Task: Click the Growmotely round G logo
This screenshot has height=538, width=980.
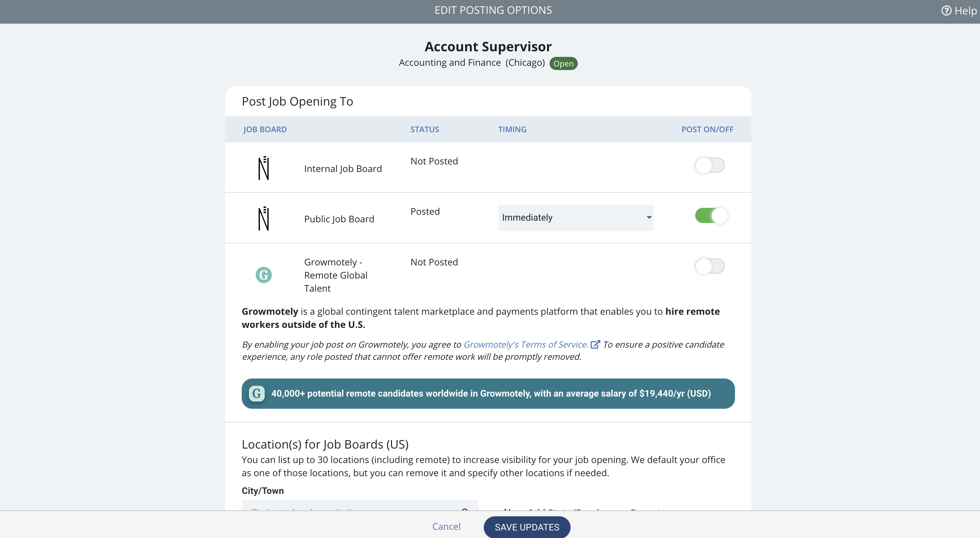Action: 264,275
